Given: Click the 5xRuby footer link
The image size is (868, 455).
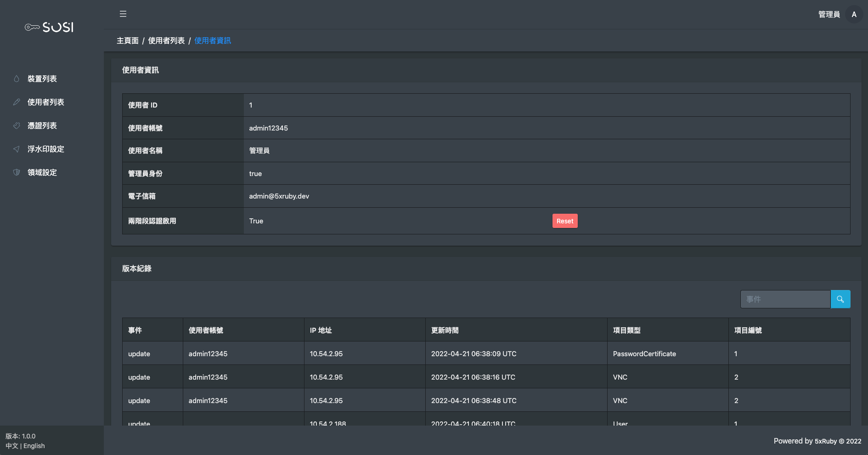Looking at the screenshot, I should click(825, 441).
